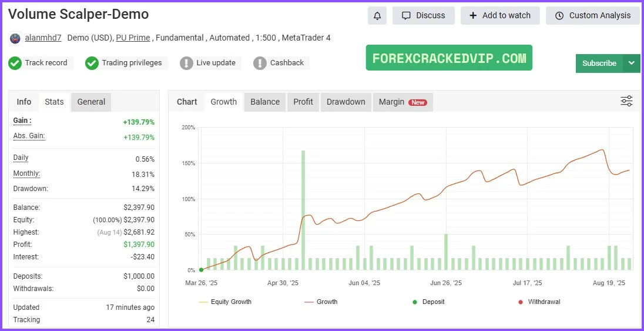Screen dimensions: 644x331
Task: Toggle Deposit legend marker
Action: (x=428, y=302)
